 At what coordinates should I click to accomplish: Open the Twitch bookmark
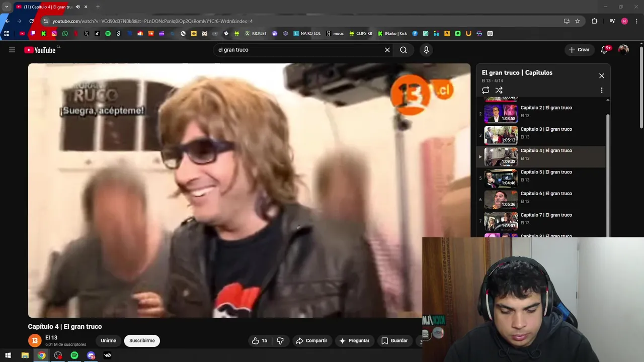[x=33, y=34]
